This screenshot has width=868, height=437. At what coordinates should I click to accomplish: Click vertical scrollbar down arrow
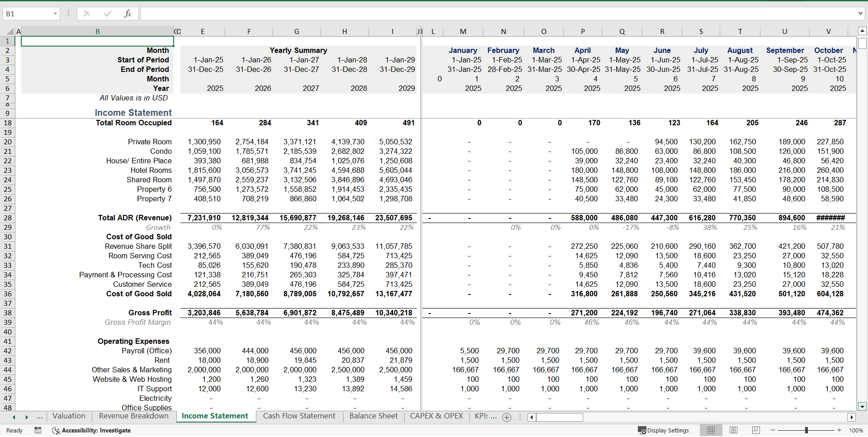(862, 406)
